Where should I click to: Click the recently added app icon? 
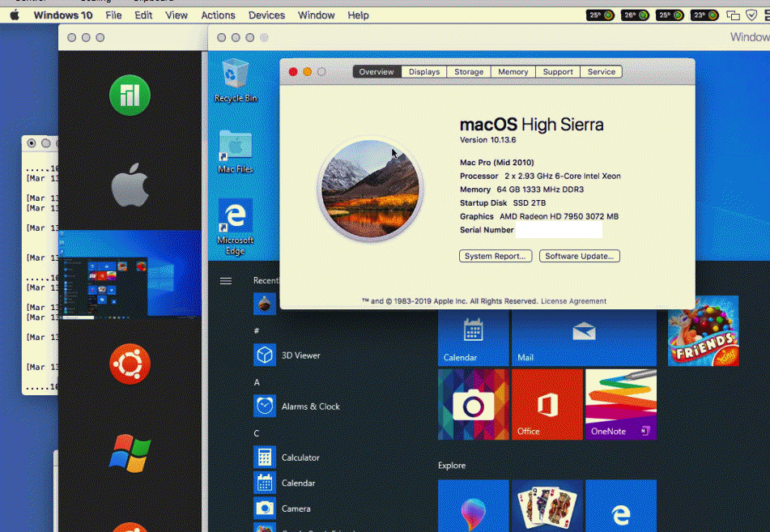click(x=265, y=304)
